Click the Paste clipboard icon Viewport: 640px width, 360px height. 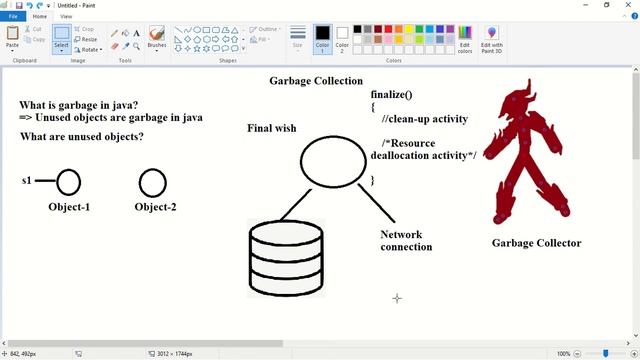12,33
